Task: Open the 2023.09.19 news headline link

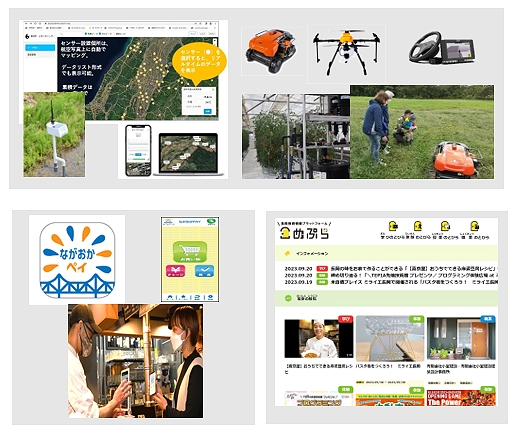Action: click(x=414, y=282)
